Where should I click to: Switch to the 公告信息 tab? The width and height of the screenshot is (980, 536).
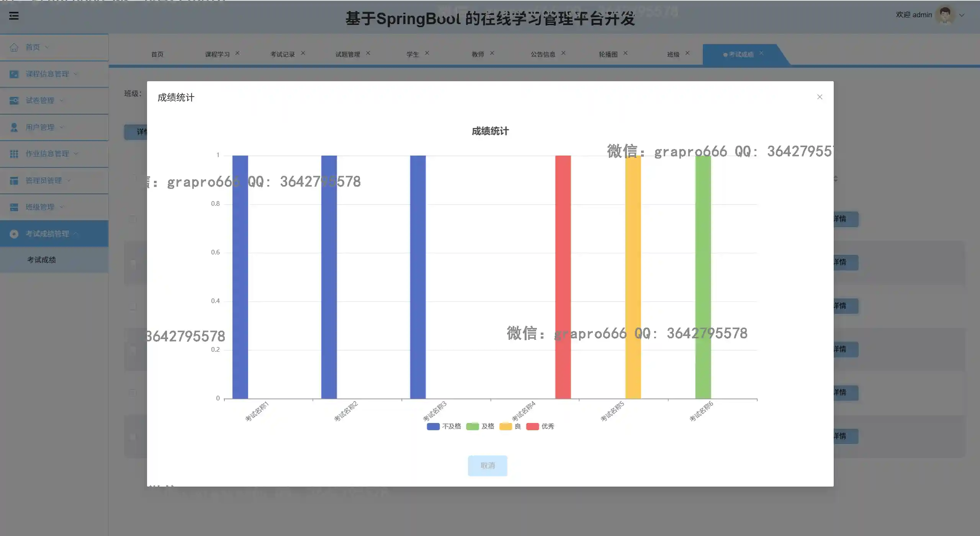(x=543, y=54)
